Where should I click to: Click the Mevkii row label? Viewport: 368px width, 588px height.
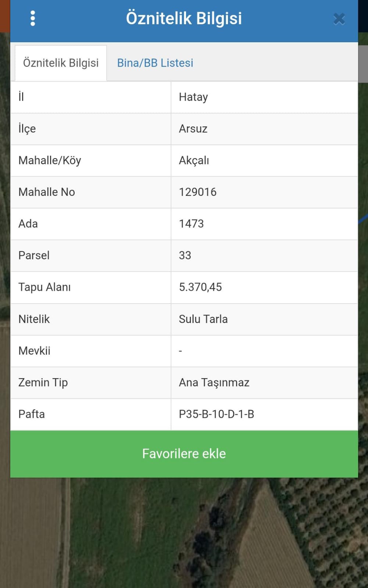coord(34,351)
